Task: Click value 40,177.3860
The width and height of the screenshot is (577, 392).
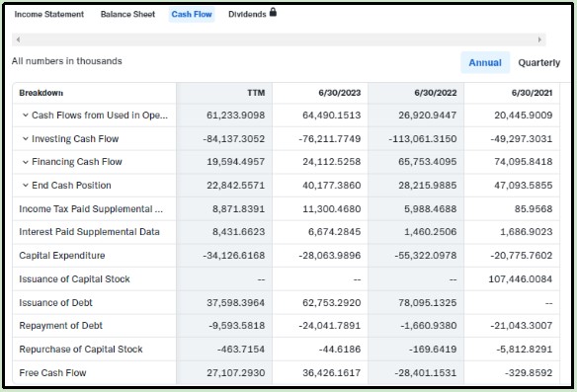Action: click(x=332, y=186)
